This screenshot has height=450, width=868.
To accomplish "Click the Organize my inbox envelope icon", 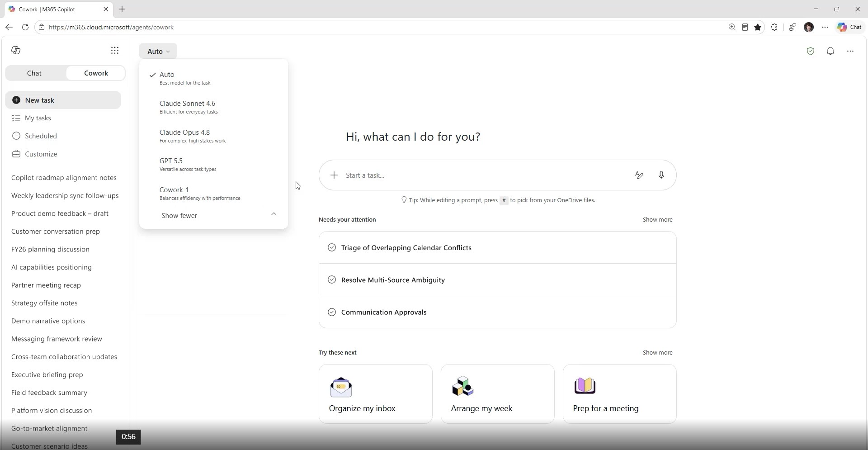I will click(341, 387).
